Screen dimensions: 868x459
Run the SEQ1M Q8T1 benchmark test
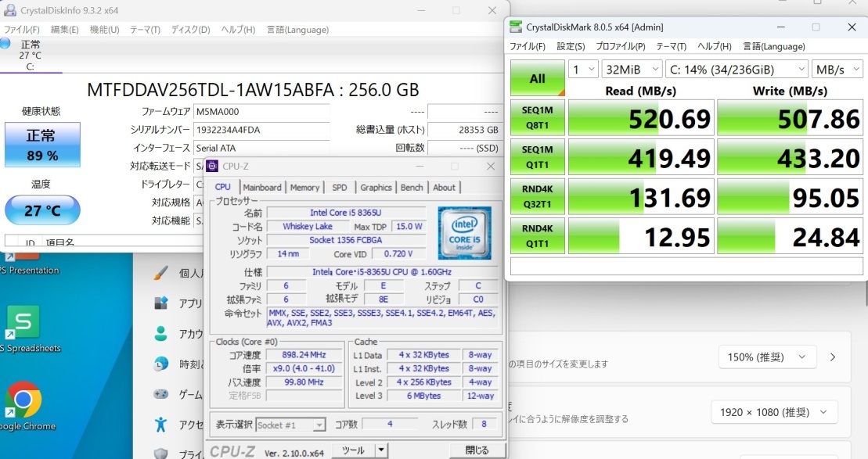pyautogui.click(x=538, y=118)
